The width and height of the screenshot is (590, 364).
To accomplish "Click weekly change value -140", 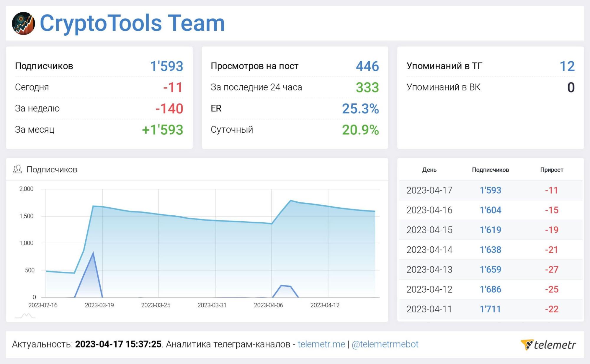I will click(x=169, y=109).
